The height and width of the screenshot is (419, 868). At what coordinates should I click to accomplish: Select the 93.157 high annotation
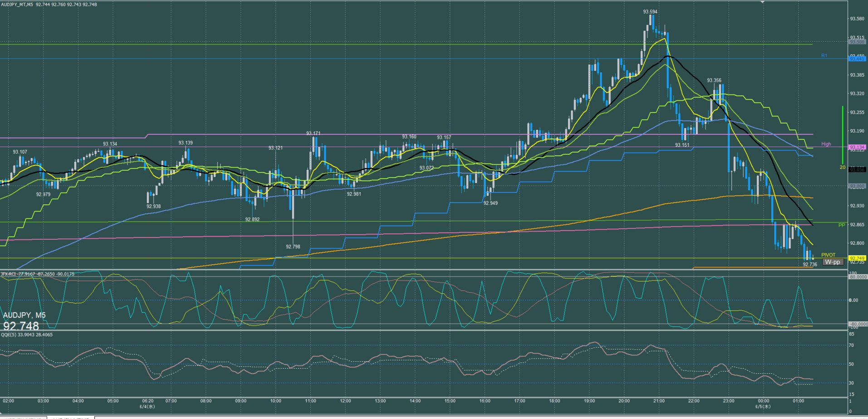tap(444, 138)
